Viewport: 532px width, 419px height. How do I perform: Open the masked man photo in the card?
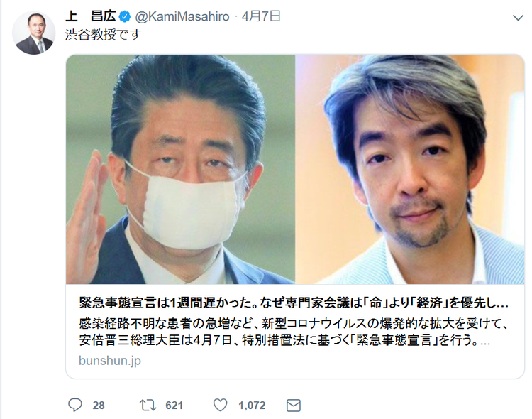[180, 169]
